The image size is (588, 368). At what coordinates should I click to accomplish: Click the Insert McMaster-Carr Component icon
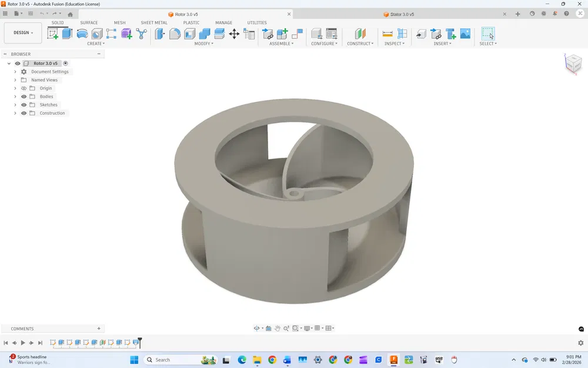tap(450, 34)
